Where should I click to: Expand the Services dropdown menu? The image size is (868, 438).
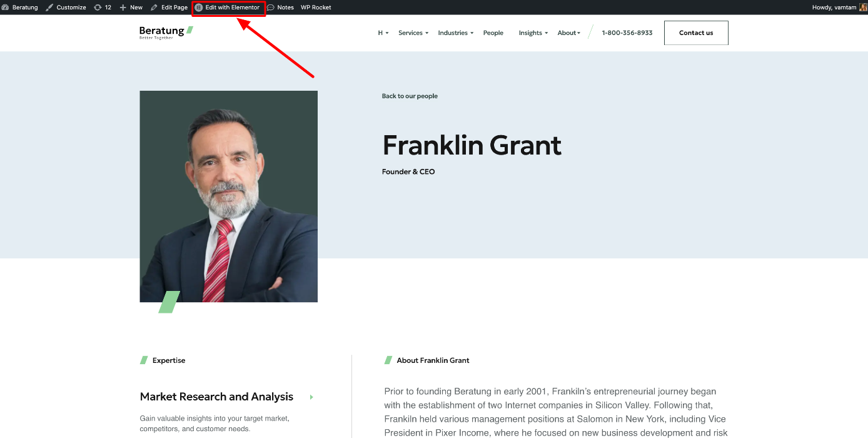point(413,33)
